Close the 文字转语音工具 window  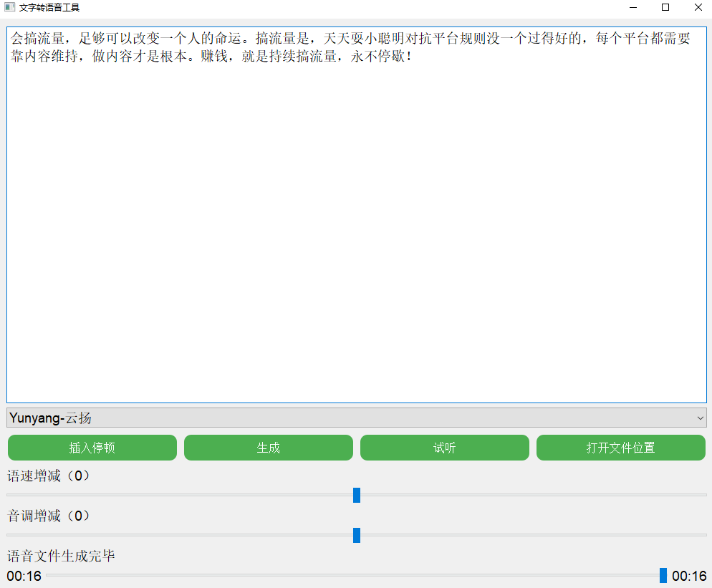(x=698, y=7)
